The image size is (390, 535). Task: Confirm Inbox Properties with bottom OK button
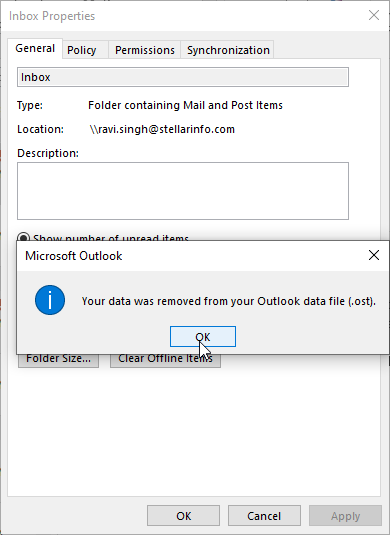pos(184,516)
